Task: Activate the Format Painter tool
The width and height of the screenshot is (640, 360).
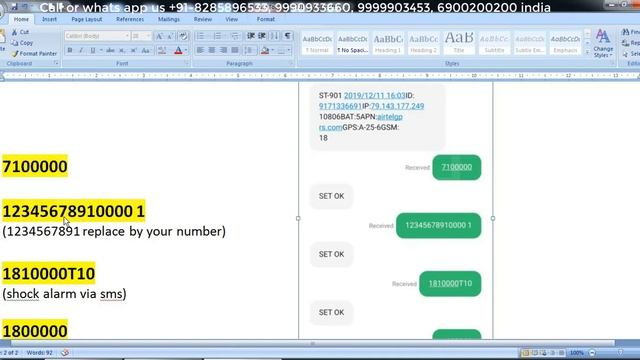Action: click(34, 53)
